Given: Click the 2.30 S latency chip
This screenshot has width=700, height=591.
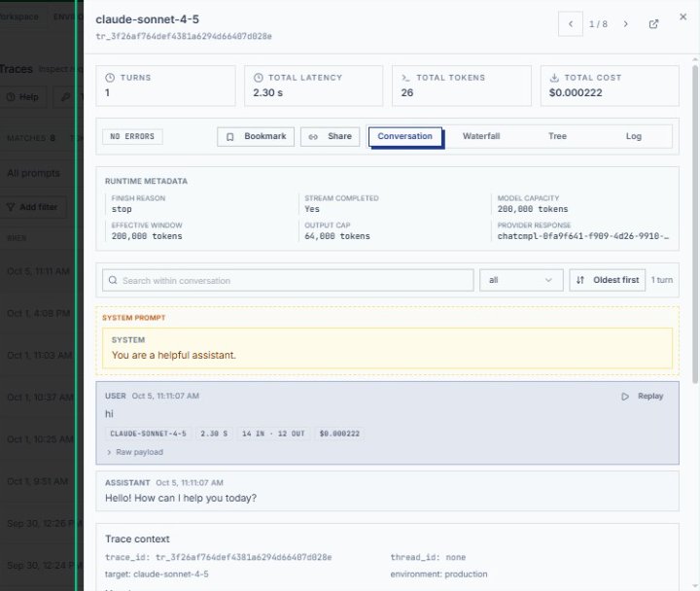Looking at the screenshot, I should coord(214,434).
